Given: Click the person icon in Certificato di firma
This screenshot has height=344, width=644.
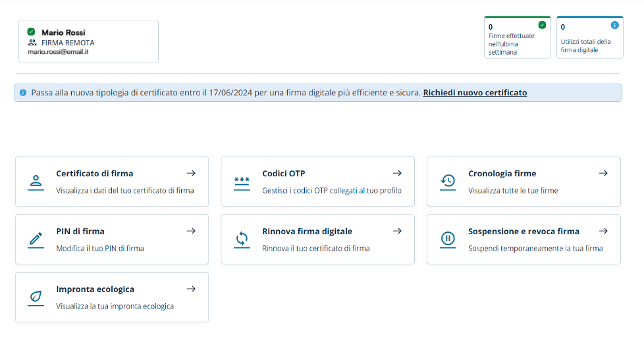Looking at the screenshot, I should (x=36, y=182).
